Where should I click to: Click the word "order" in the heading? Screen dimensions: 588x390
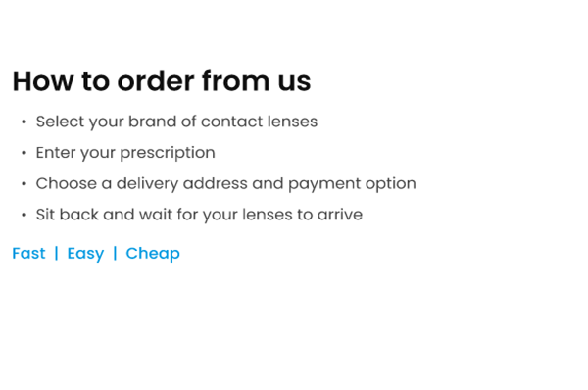coord(156,80)
